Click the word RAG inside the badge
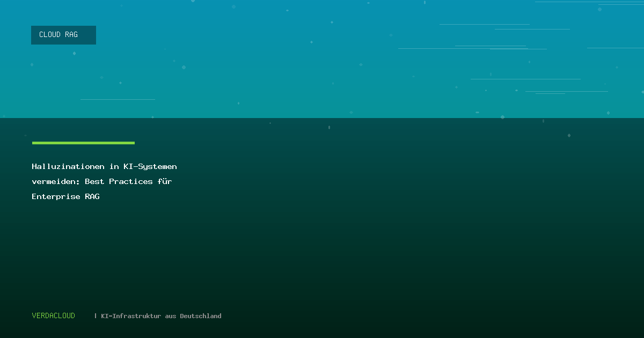 click(x=71, y=35)
